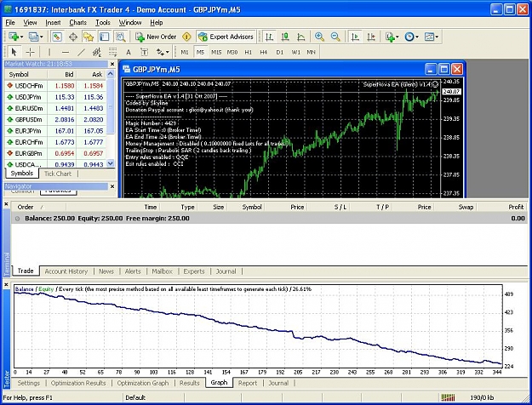This screenshot has height=405, width=532.
Task: Open the Insert menu
Action: (53, 22)
